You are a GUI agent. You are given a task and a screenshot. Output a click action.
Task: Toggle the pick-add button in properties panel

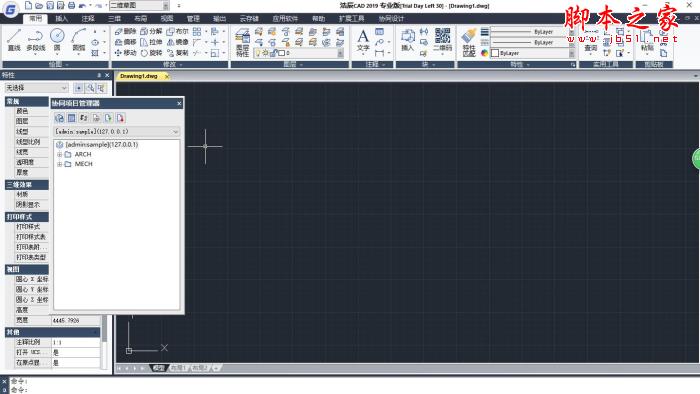tap(79, 88)
